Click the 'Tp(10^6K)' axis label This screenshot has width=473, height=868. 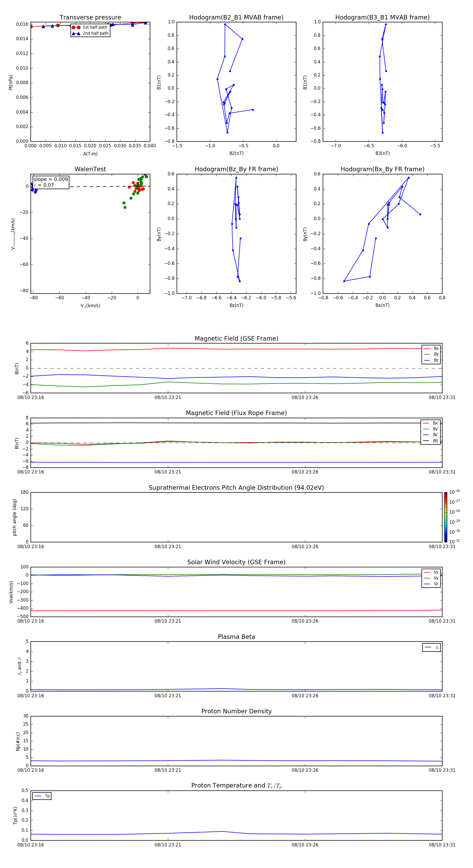click(x=15, y=815)
